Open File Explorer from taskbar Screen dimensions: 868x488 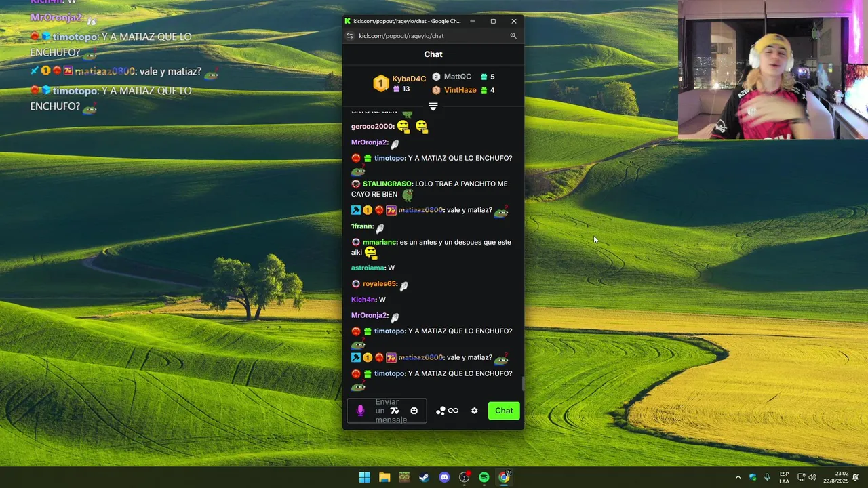pyautogui.click(x=384, y=477)
